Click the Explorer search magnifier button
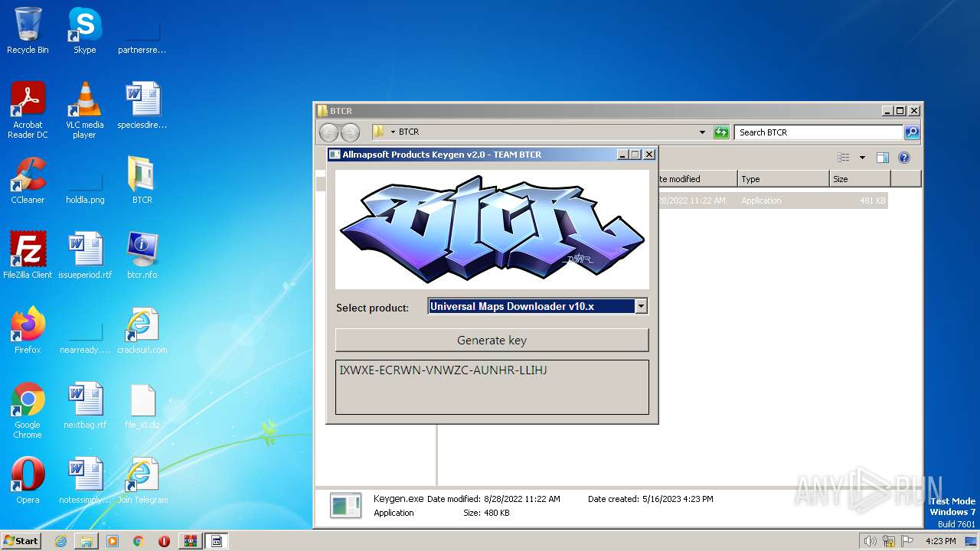The height and width of the screenshot is (551, 980). pyautogui.click(x=912, y=132)
